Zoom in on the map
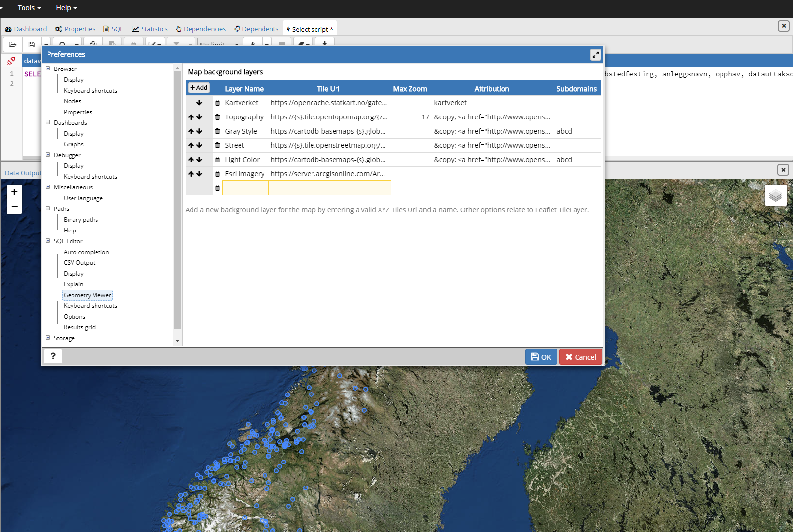The height and width of the screenshot is (532, 793). tap(14, 192)
